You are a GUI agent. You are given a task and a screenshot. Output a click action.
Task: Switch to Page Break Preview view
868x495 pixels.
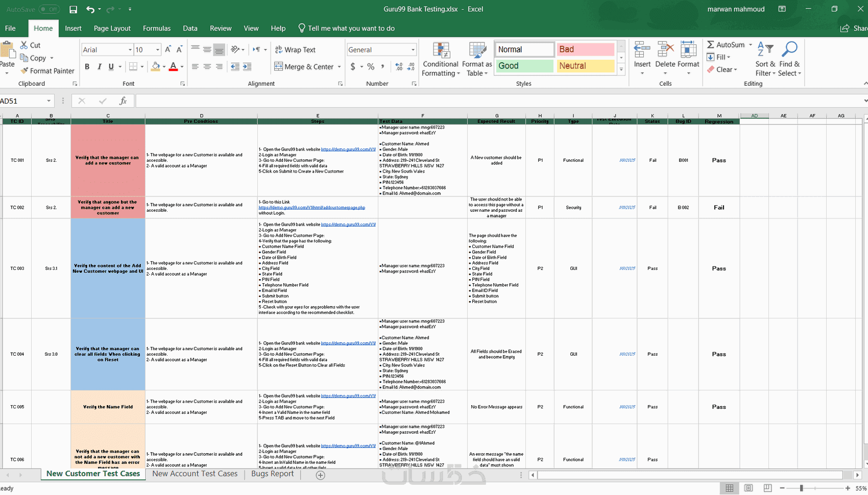[767, 488]
